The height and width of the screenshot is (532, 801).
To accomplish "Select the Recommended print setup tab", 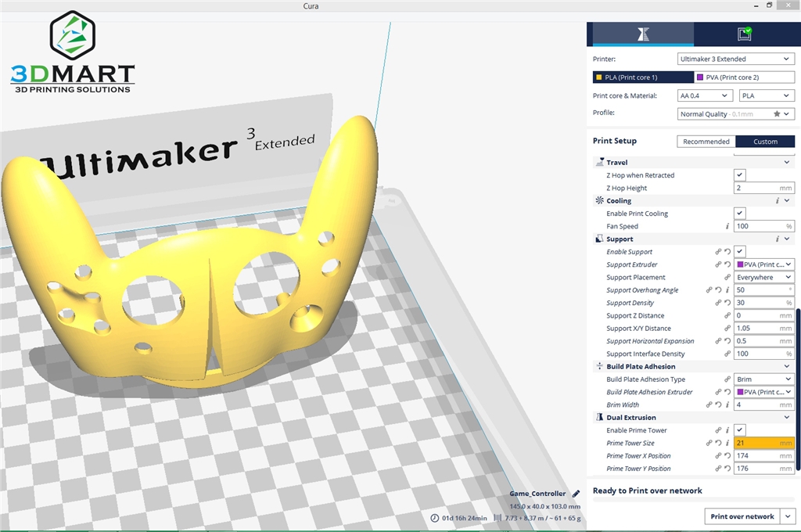I will [706, 142].
